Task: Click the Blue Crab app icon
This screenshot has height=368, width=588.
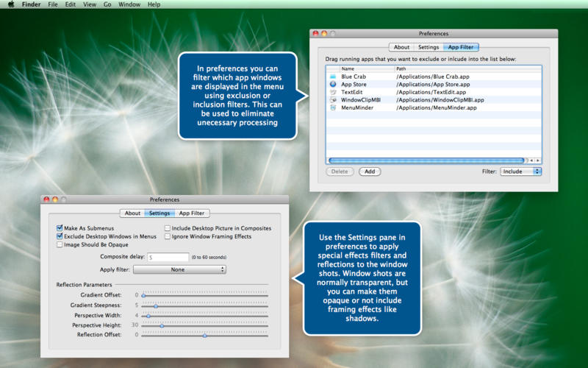Action: pyautogui.click(x=333, y=77)
